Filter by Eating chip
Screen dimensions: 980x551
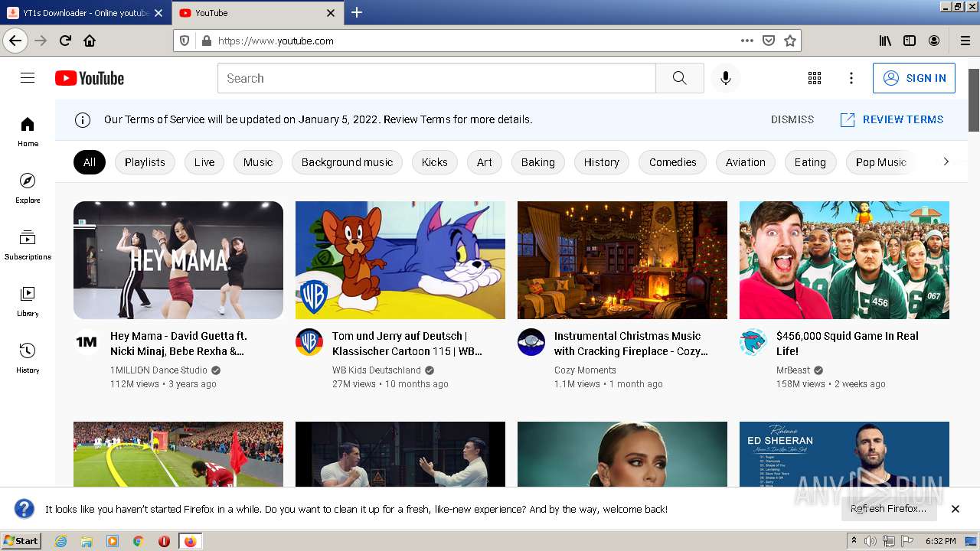point(810,162)
